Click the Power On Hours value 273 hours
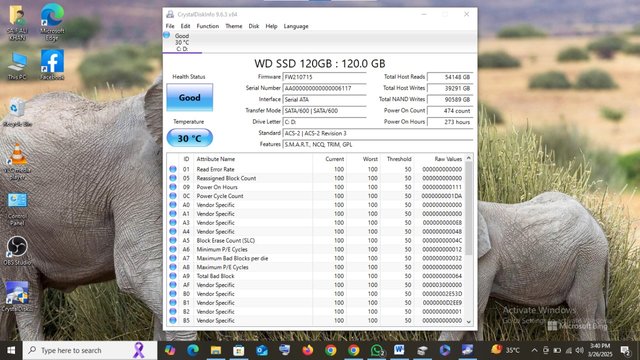Viewport: 640px width, 360px height. click(450, 122)
